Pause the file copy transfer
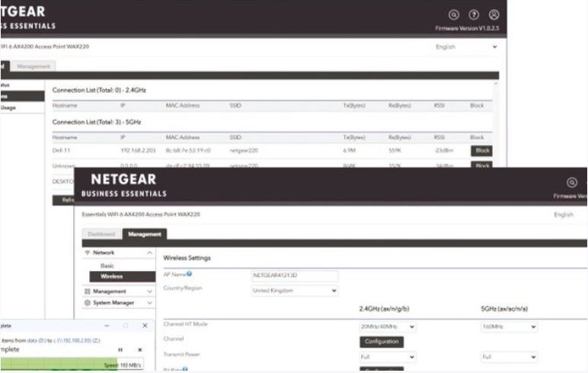Viewport: 588px width, 373px height. (x=120, y=349)
